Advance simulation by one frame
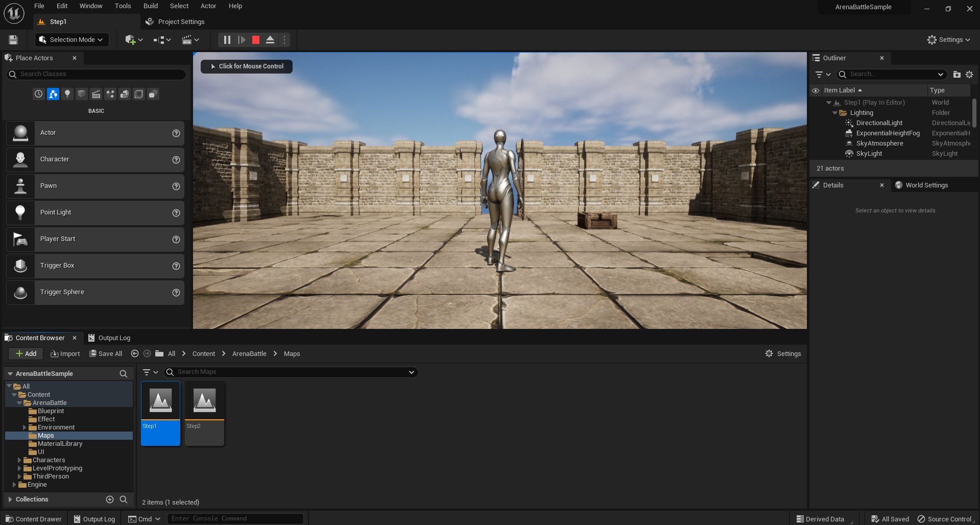 pos(242,40)
